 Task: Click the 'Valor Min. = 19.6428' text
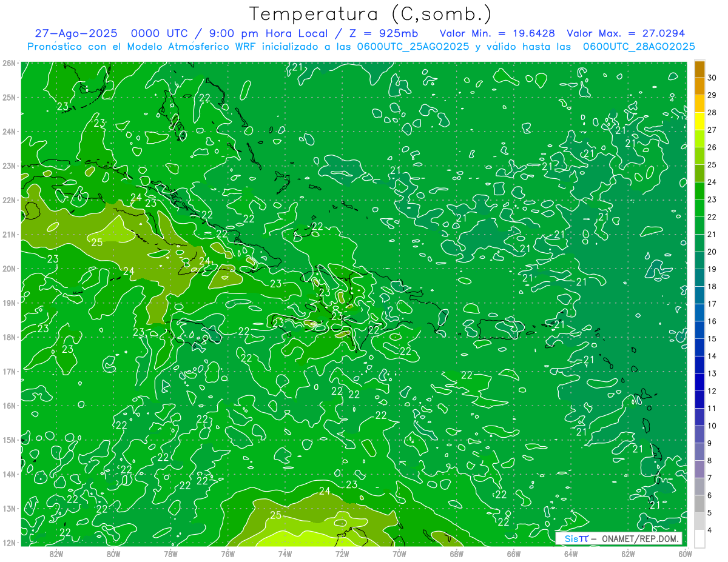[497, 33]
